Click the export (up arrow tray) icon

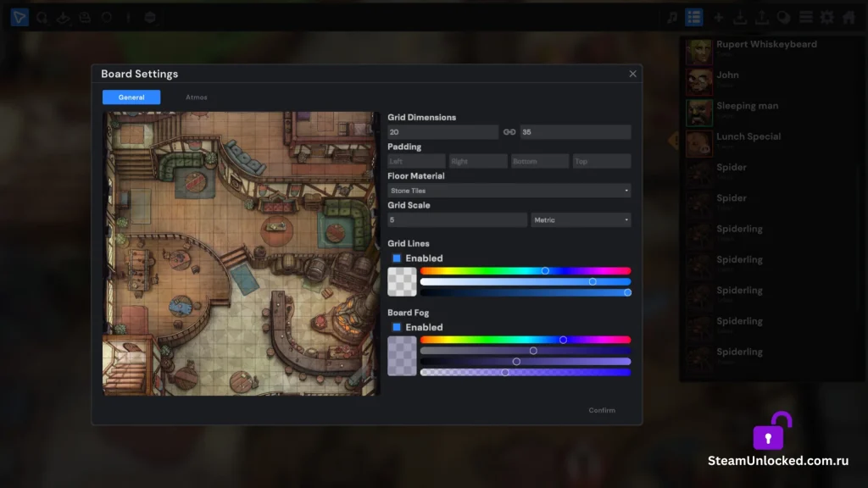pos(762,18)
